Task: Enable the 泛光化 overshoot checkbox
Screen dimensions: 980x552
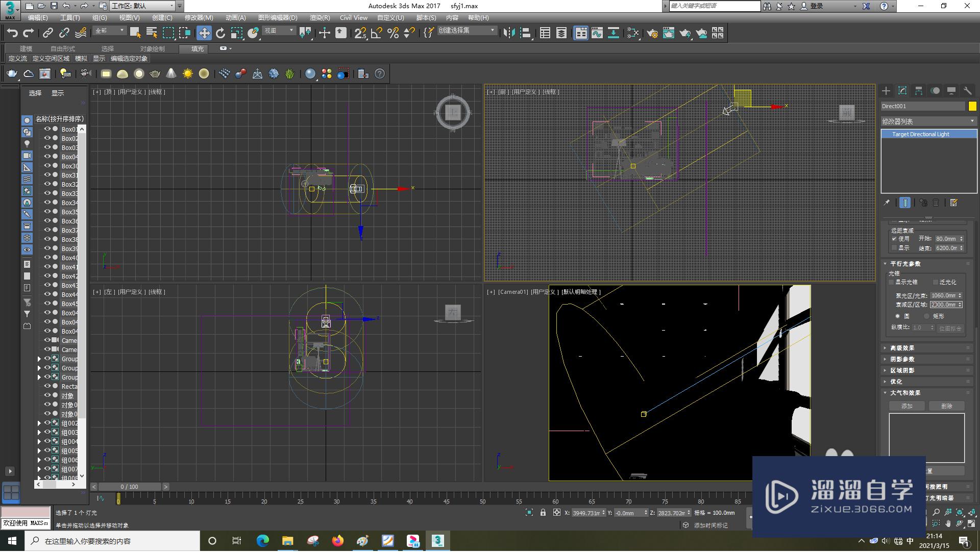Action: [936, 282]
